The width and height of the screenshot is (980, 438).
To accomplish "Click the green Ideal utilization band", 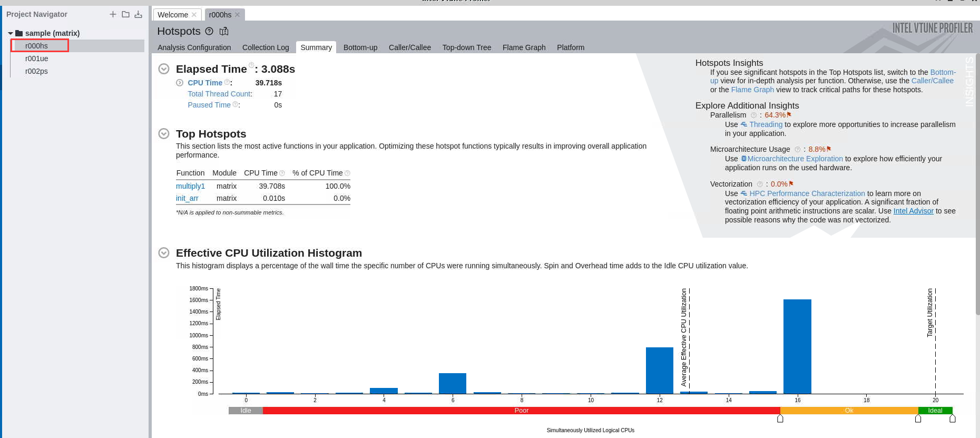I will (x=935, y=411).
